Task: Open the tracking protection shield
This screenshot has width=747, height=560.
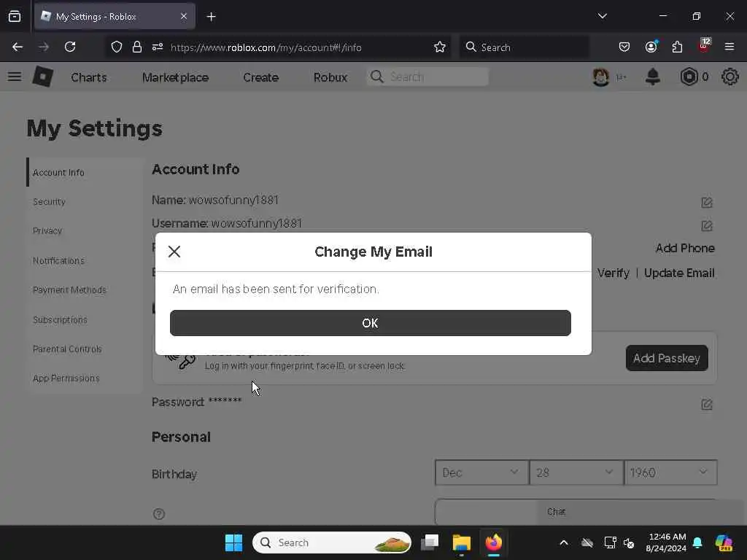Action: (x=117, y=47)
